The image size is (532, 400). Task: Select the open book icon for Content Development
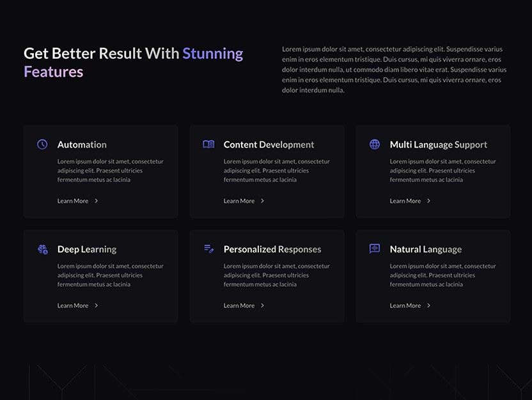point(208,144)
